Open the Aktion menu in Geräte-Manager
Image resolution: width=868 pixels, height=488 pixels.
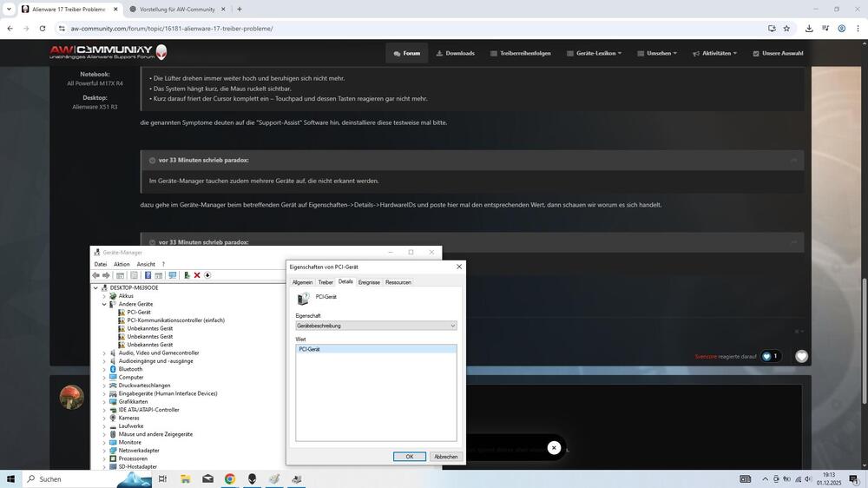pyautogui.click(x=122, y=264)
